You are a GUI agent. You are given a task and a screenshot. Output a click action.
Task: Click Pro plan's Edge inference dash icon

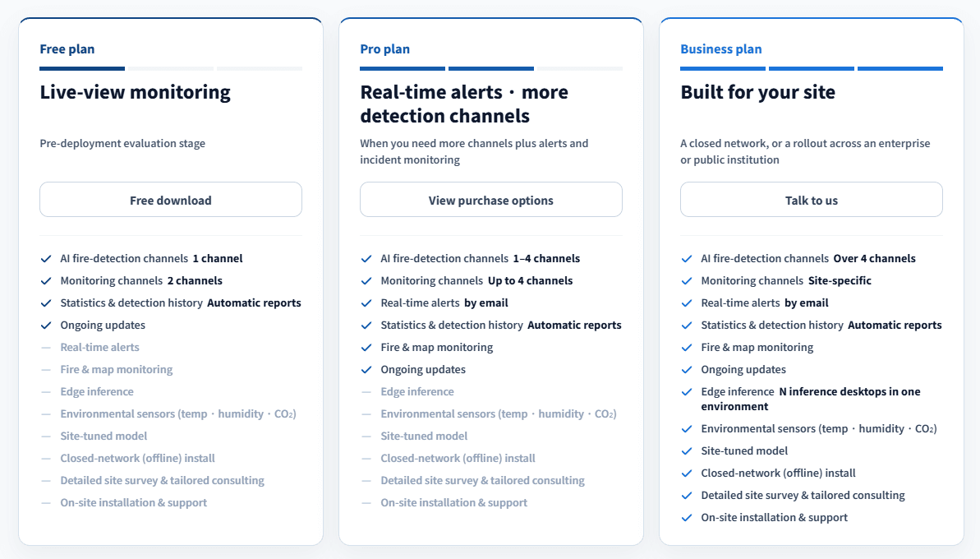tap(366, 392)
